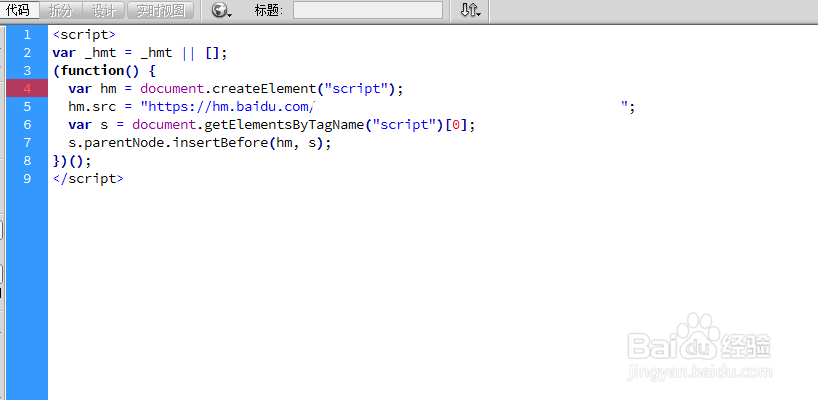
Task: Select highlighted line number 4
Action: coord(27,89)
